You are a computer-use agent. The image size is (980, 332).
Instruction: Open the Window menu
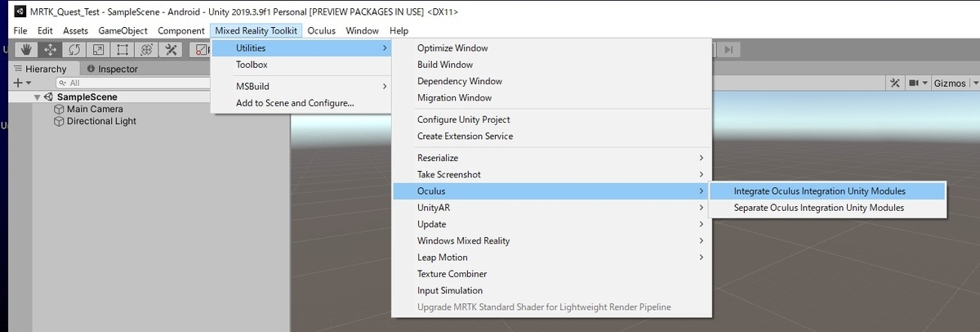pos(362,30)
